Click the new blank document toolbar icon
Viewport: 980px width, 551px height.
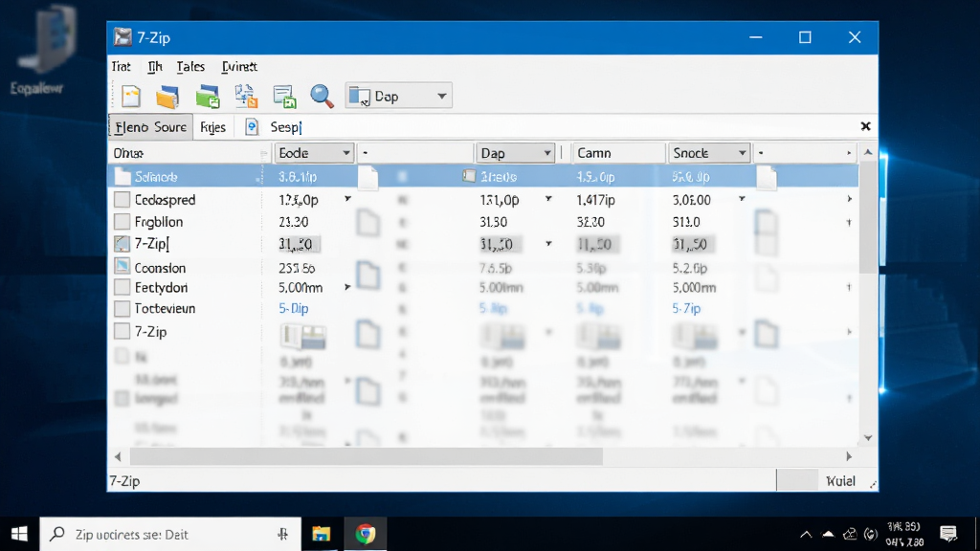(131, 97)
